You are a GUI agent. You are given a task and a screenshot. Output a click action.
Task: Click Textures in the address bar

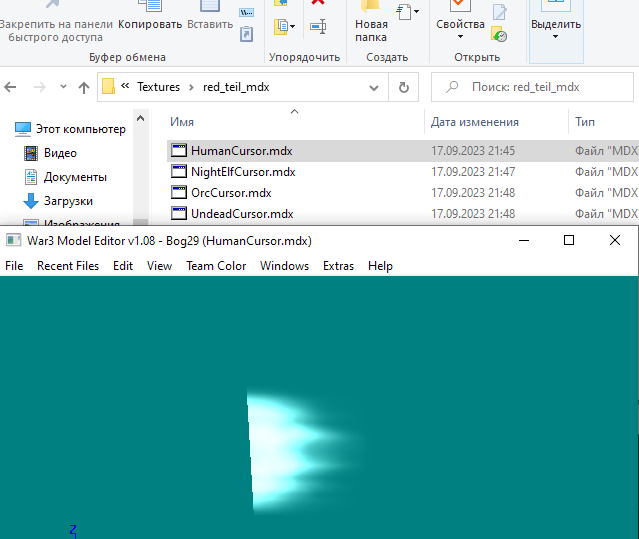point(159,87)
